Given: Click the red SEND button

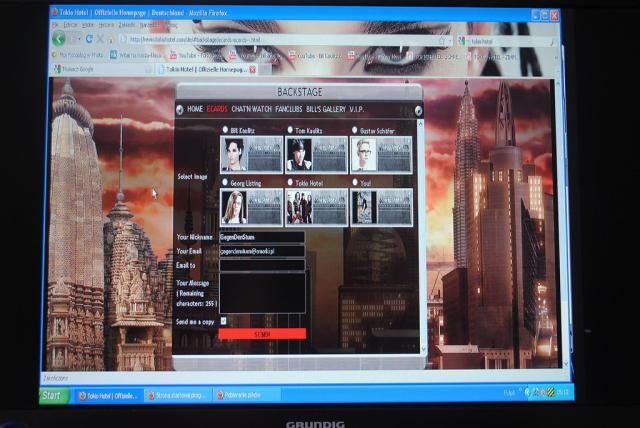Looking at the screenshot, I should click(262, 334).
